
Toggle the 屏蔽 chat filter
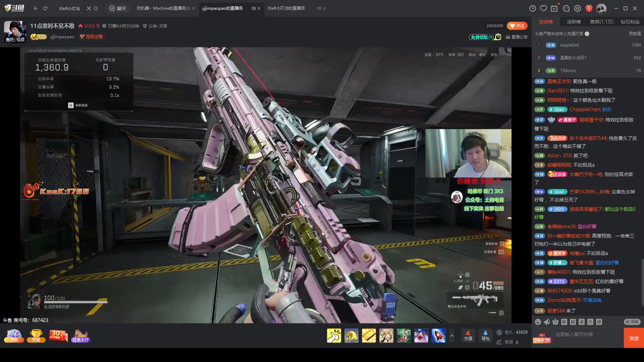632,322
